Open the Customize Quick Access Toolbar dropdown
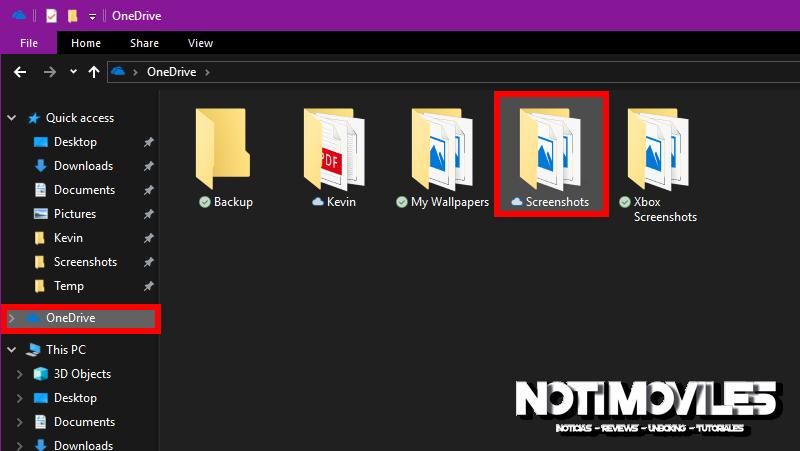This screenshot has width=800, height=451. pos(92,16)
